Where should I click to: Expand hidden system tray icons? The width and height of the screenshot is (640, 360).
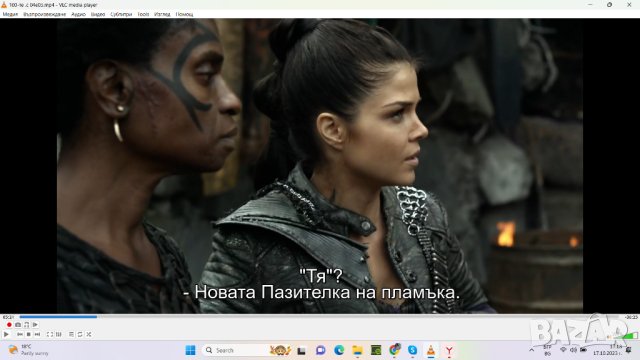(531, 350)
